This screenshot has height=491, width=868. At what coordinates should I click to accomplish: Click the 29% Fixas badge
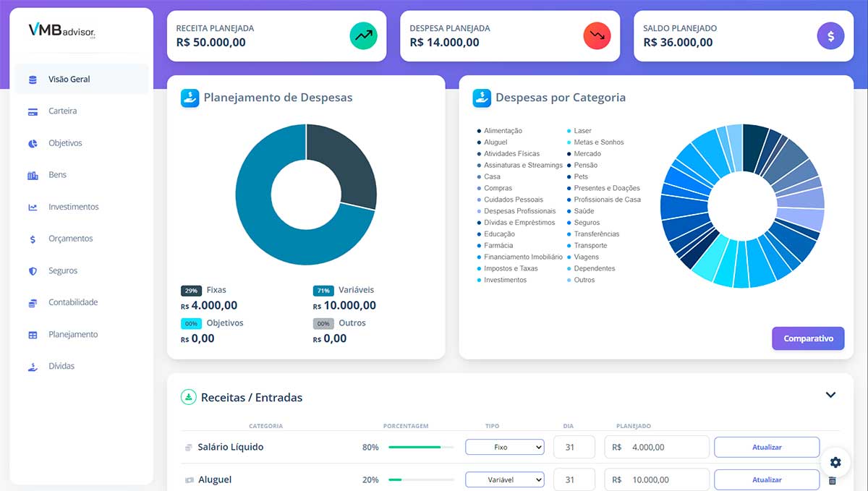click(x=191, y=291)
